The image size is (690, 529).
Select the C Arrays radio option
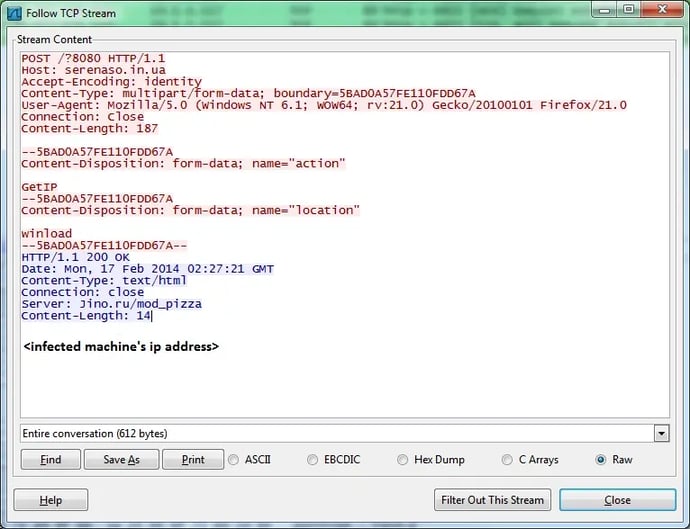pyautogui.click(x=508, y=460)
